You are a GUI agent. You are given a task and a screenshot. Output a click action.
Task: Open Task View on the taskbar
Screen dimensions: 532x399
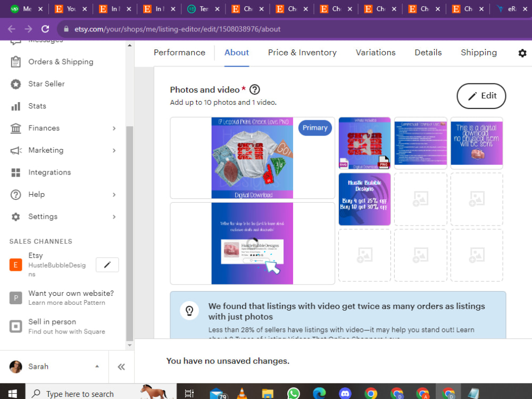(189, 394)
